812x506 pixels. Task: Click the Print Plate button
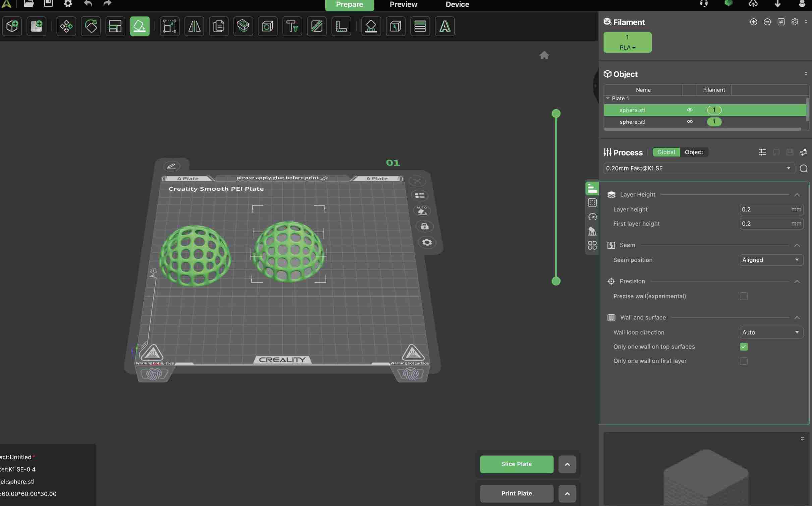(517, 493)
